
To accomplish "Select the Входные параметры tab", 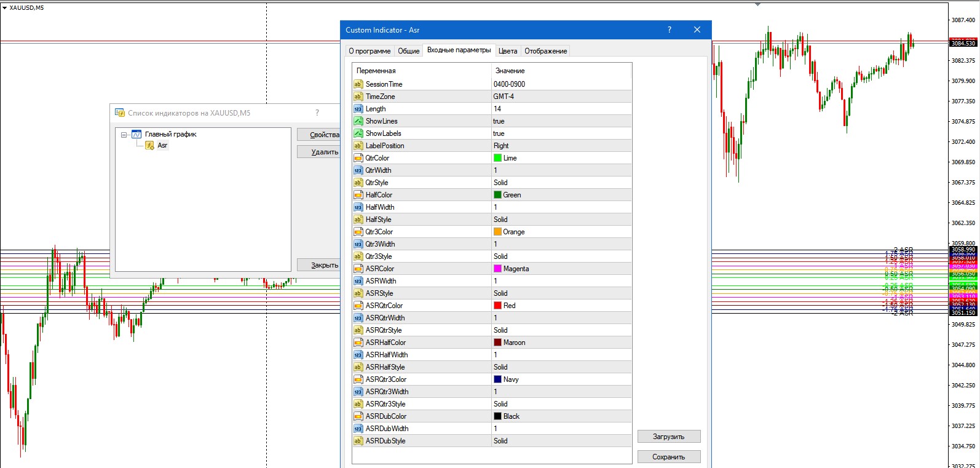I will pyautogui.click(x=459, y=50).
